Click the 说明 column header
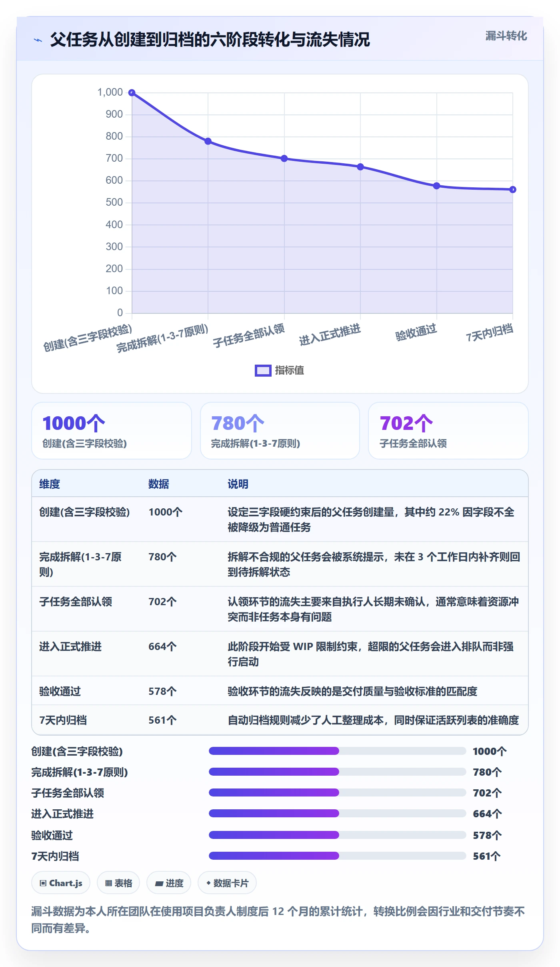The image size is (560, 967). click(238, 484)
